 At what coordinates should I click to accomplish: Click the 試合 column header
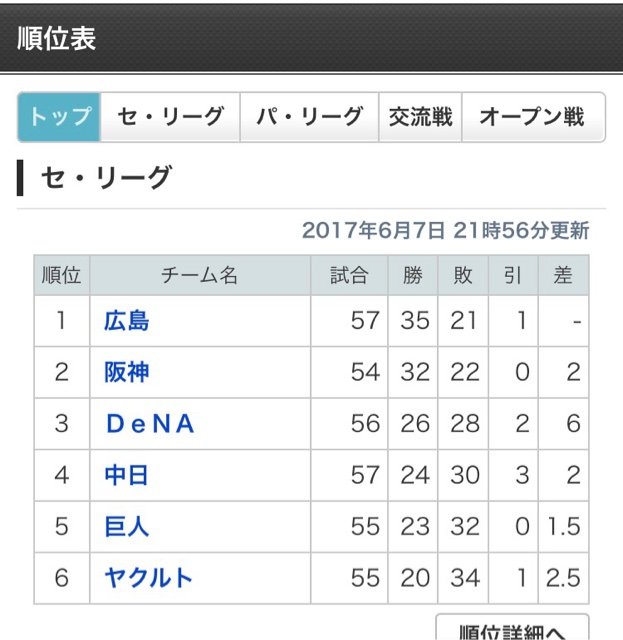pyautogui.click(x=348, y=276)
